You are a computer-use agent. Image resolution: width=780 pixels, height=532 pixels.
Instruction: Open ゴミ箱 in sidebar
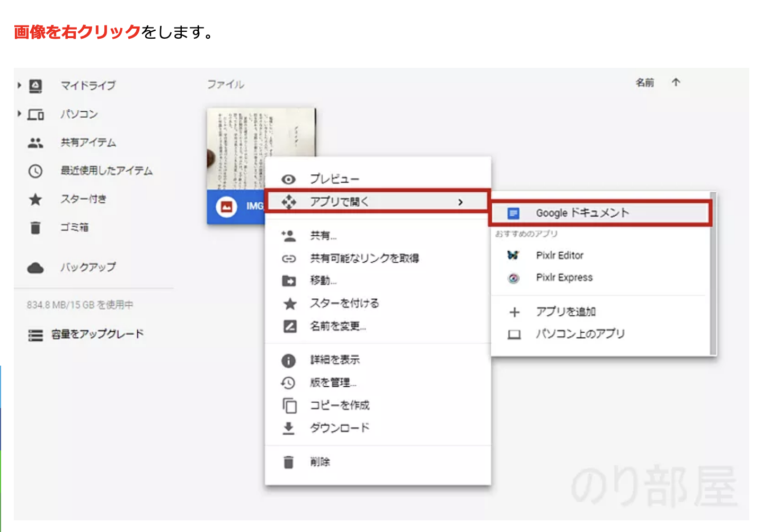tap(74, 227)
